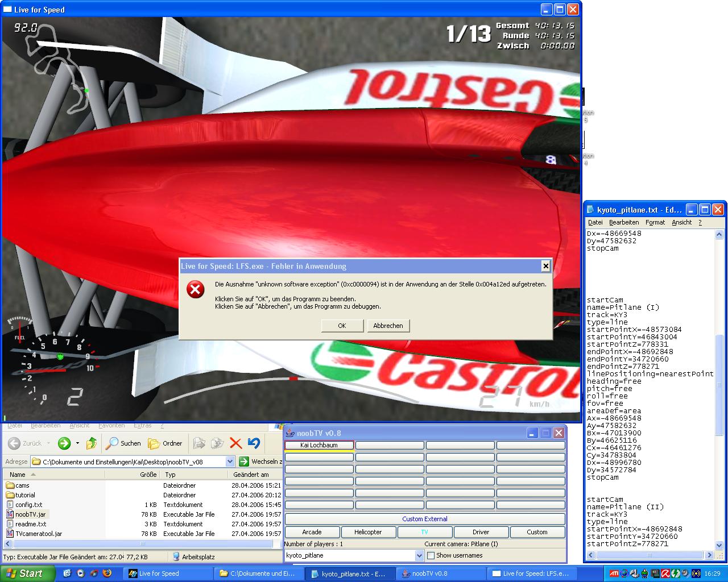
Task: Click the red Avira icon in tray
Action: [x=664, y=573]
